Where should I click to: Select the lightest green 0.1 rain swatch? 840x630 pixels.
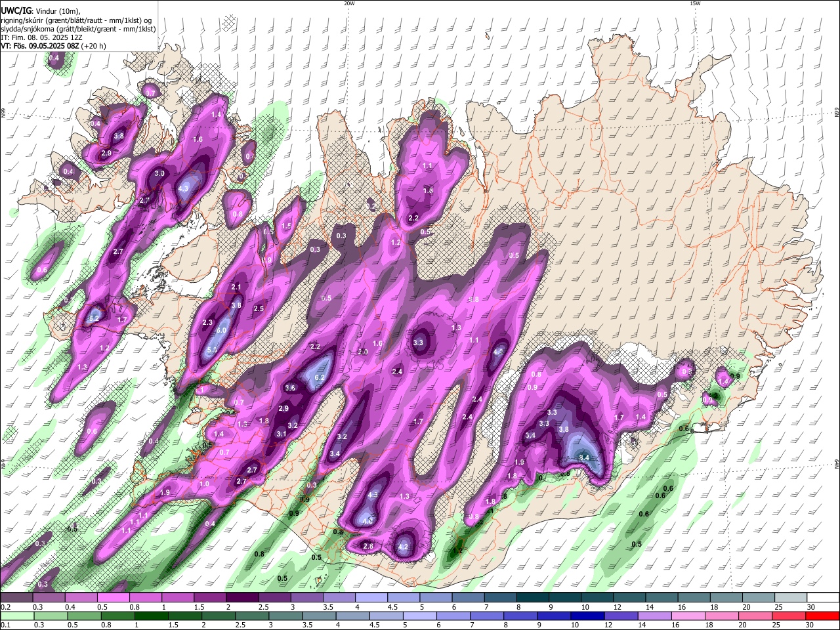(16, 616)
